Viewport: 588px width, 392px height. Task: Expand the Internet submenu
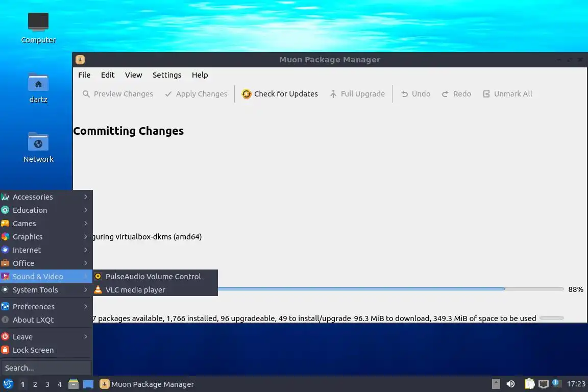click(x=86, y=250)
